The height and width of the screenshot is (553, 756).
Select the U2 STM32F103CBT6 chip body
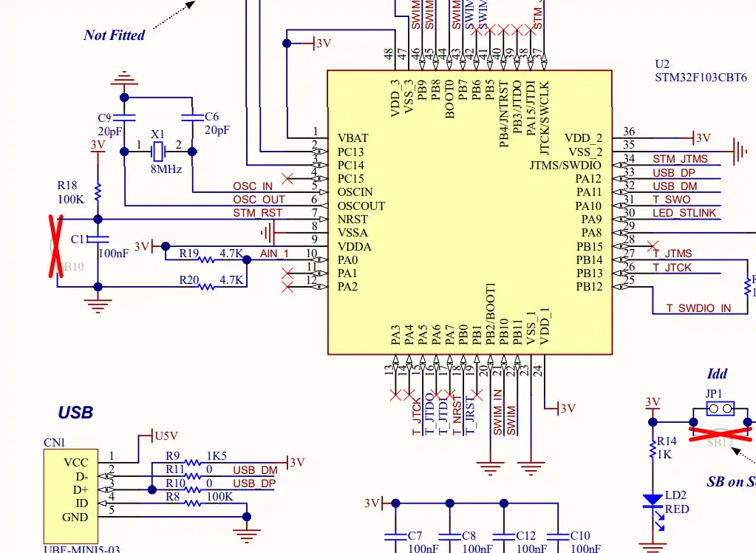coord(469,212)
